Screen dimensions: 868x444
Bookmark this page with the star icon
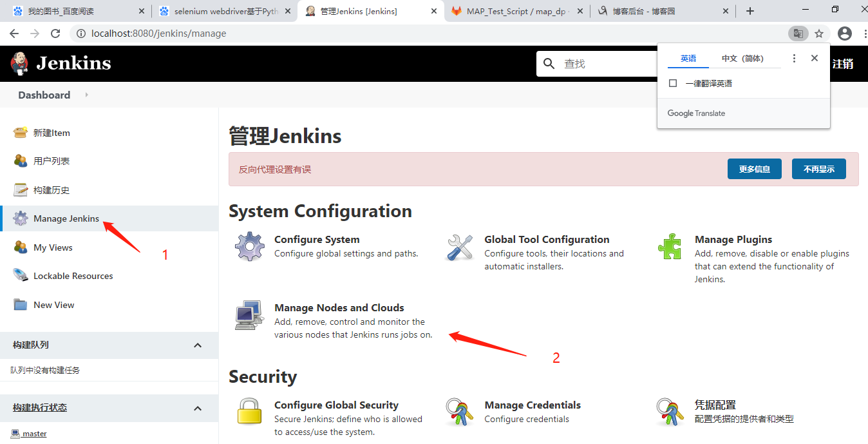click(819, 34)
